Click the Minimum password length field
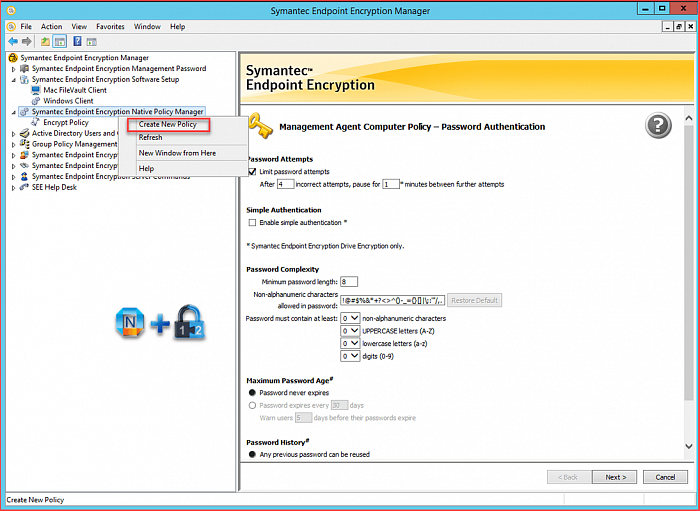 point(349,282)
